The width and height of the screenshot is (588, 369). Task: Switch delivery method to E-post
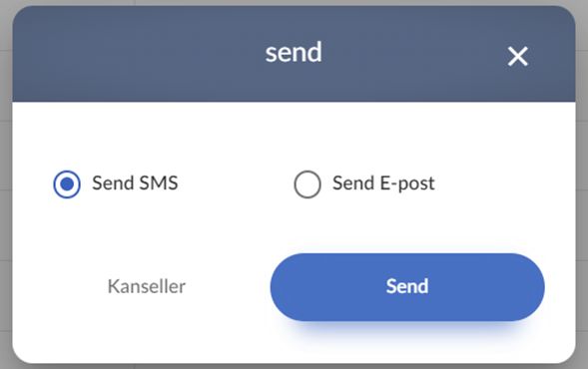point(307,184)
